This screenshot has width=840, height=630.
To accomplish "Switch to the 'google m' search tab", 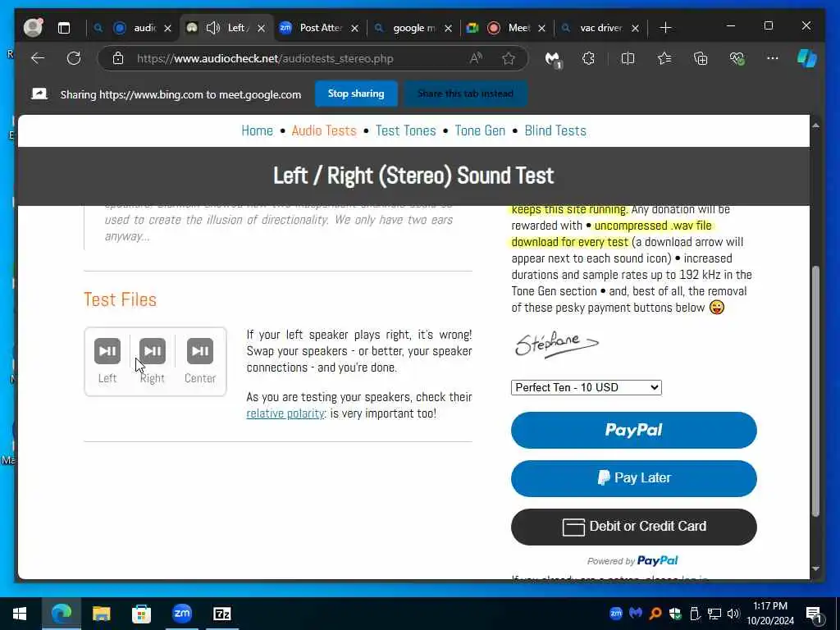I will pos(413,28).
